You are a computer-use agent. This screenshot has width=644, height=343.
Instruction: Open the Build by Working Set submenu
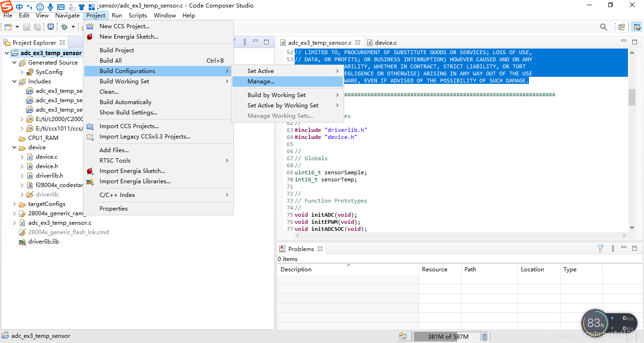[x=288, y=95]
